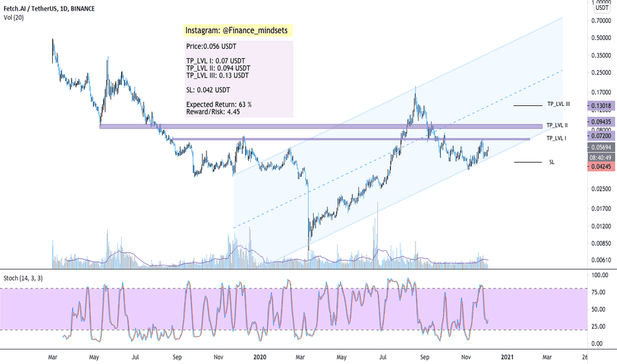
Task: Click the 2020 label on time axis
Action: (x=260, y=357)
